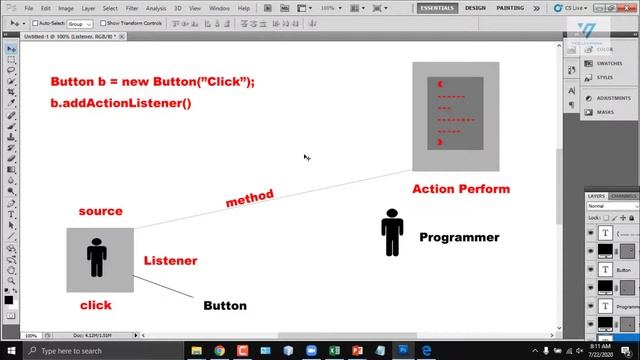
Task: Select the Blur tool
Action: tap(11, 180)
